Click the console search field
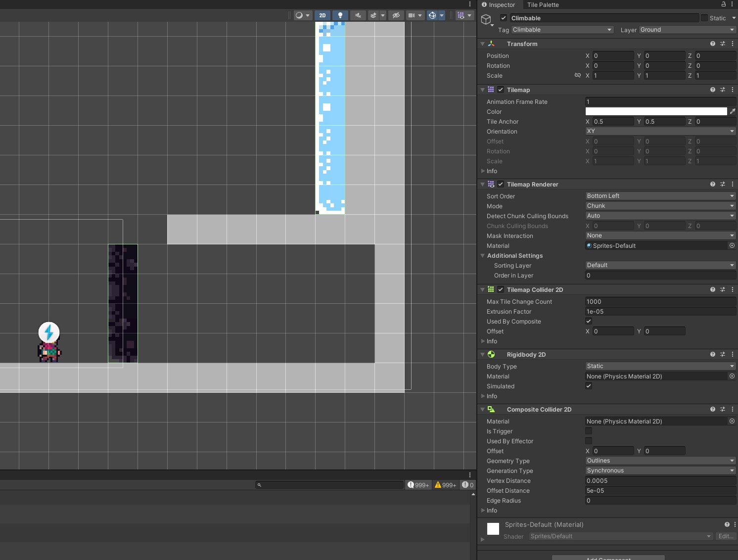The width and height of the screenshot is (738, 560). click(329, 485)
